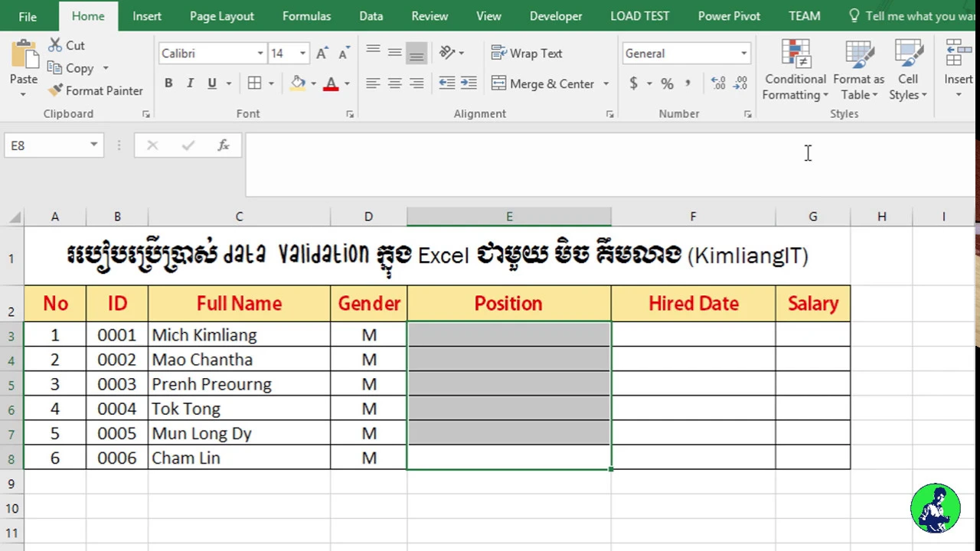
Task: Select the cell containing Mich Kimliang
Action: point(239,334)
